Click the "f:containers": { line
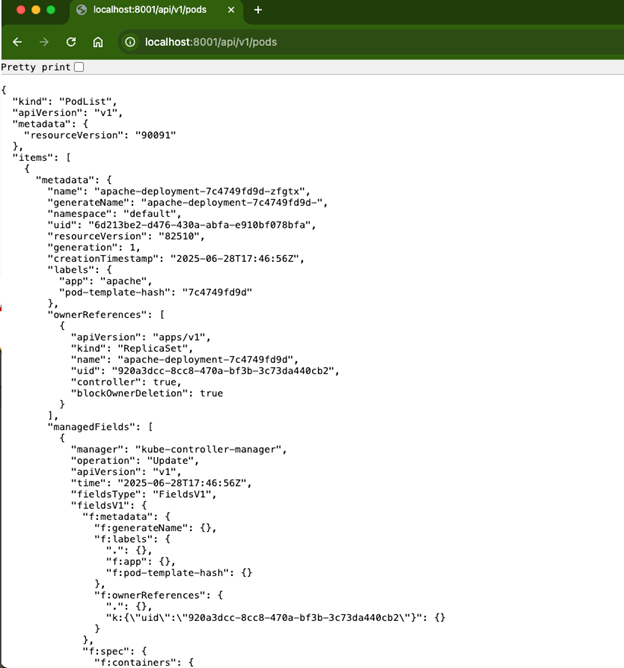Screen dimensions: 624x668 144,662
